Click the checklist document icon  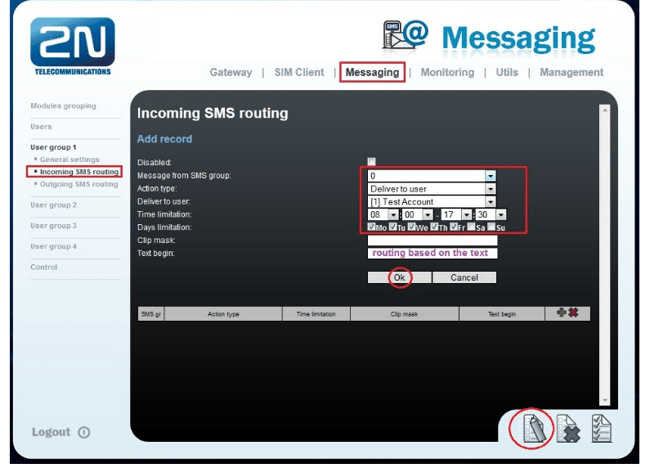[601, 428]
